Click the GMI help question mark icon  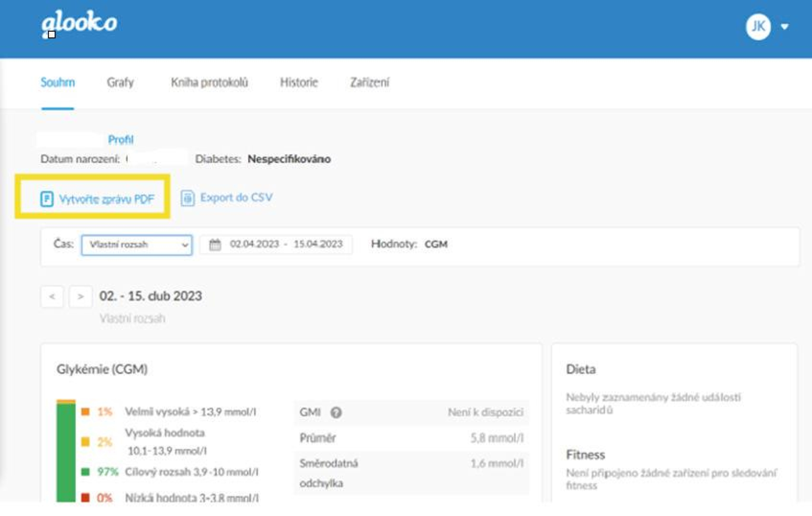point(336,412)
